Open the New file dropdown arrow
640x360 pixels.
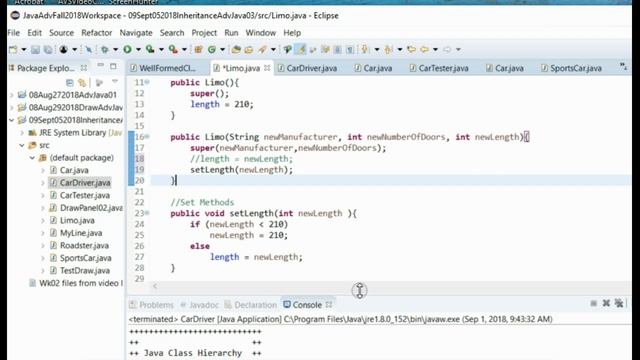pyautogui.click(x=24, y=49)
